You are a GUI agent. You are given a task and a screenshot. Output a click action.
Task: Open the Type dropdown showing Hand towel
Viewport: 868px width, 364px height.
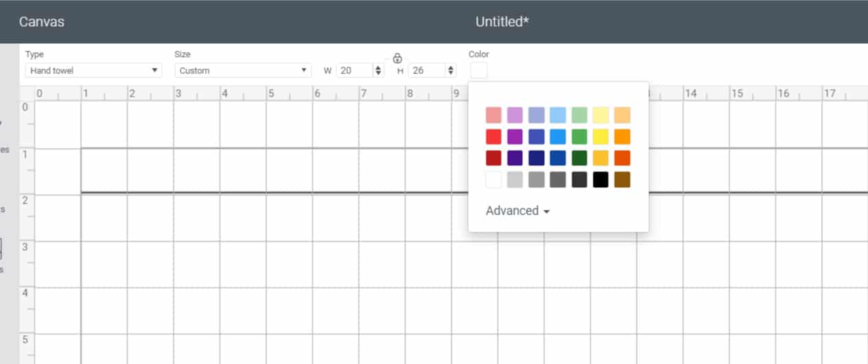coord(93,70)
